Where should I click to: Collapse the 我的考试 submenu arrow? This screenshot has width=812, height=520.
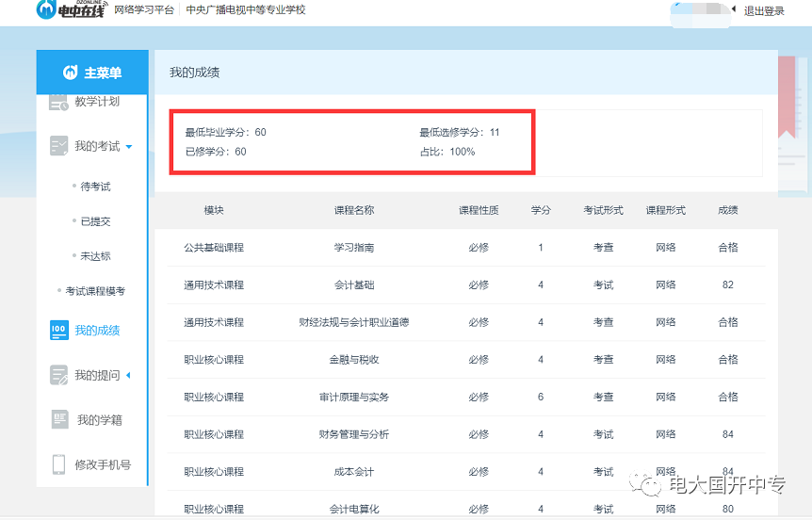coord(129,147)
